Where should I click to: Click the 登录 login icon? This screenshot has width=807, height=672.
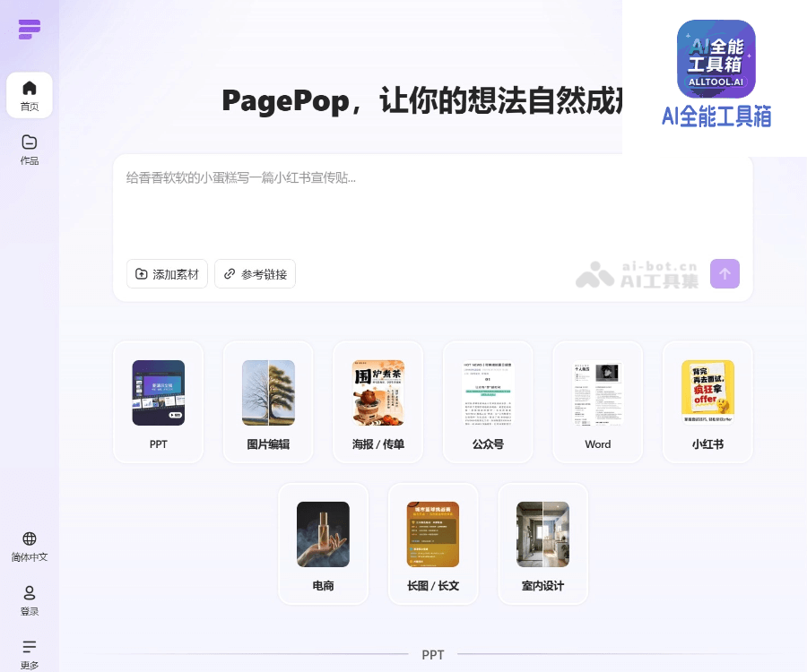[x=30, y=601]
